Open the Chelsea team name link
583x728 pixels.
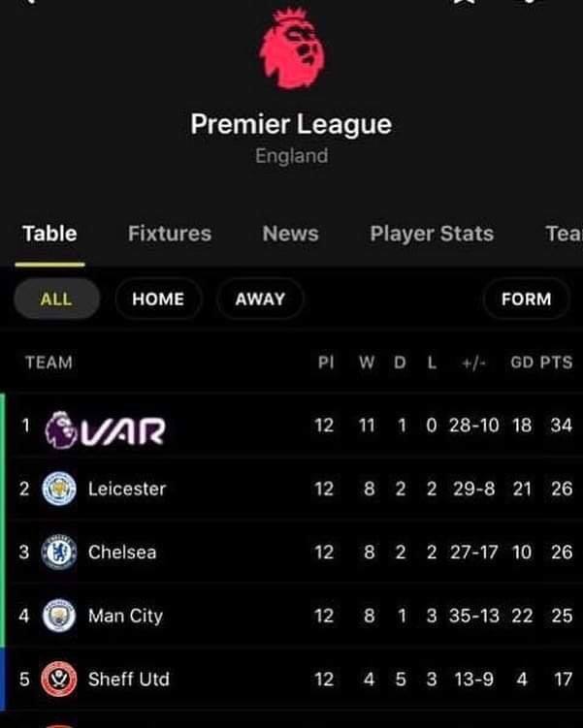tap(122, 552)
